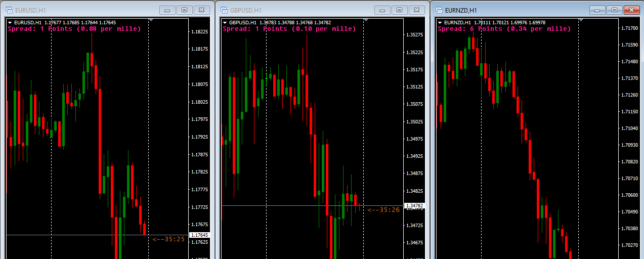
Task: Click the EURUSD current price label 1.17645
Action: [x=199, y=235]
